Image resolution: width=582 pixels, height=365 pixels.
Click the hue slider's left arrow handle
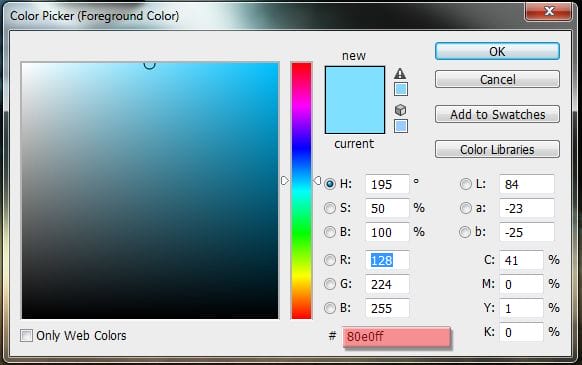tap(284, 181)
